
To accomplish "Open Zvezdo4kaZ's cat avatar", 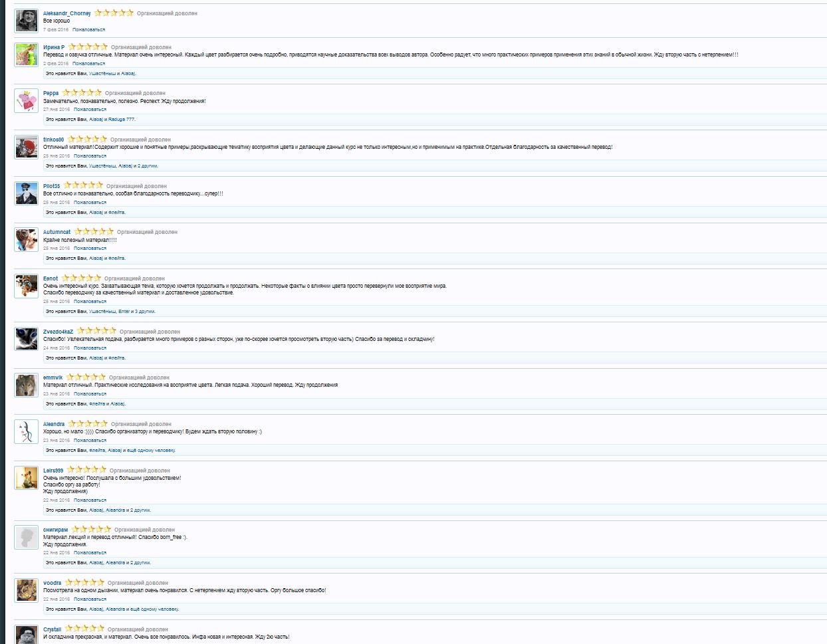I will [27, 339].
